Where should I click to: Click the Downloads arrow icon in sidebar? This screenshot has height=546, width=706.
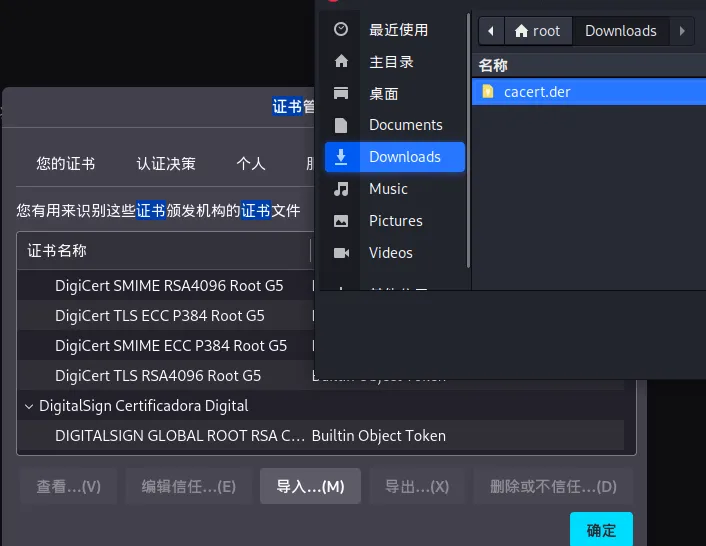pyautogui.click(x=341, y=157)
